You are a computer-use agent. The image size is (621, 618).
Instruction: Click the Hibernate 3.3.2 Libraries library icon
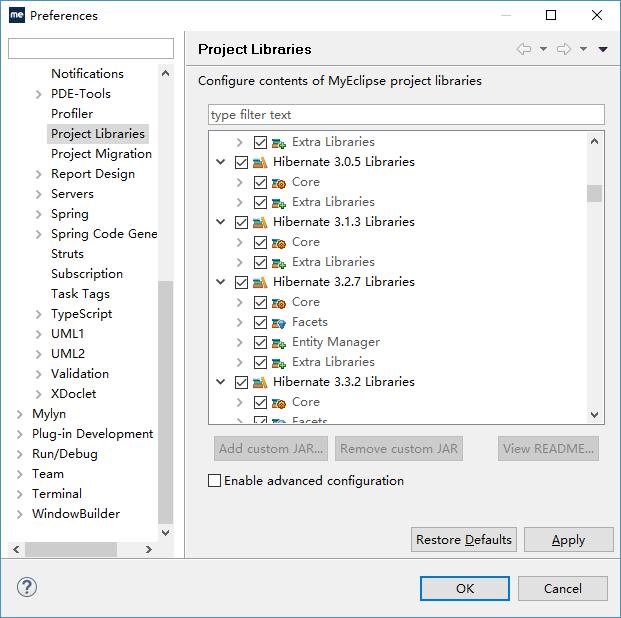(x=260, y=382)
